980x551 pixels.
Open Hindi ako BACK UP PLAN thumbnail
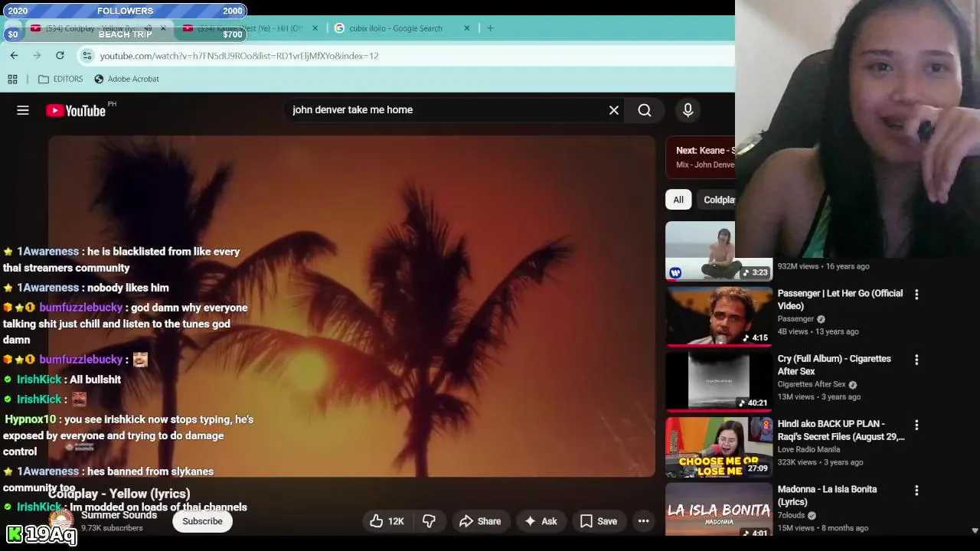pyautogui.click(x=719, y=447)
